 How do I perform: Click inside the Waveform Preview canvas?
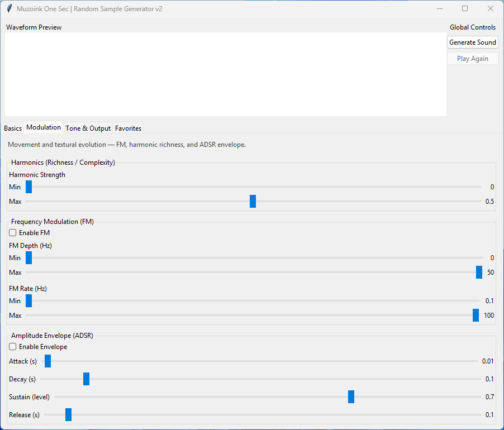click(226, 74)
